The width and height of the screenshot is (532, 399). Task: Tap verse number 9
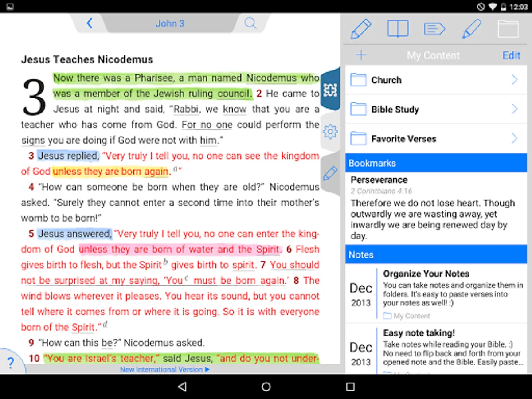coord(31,343)
